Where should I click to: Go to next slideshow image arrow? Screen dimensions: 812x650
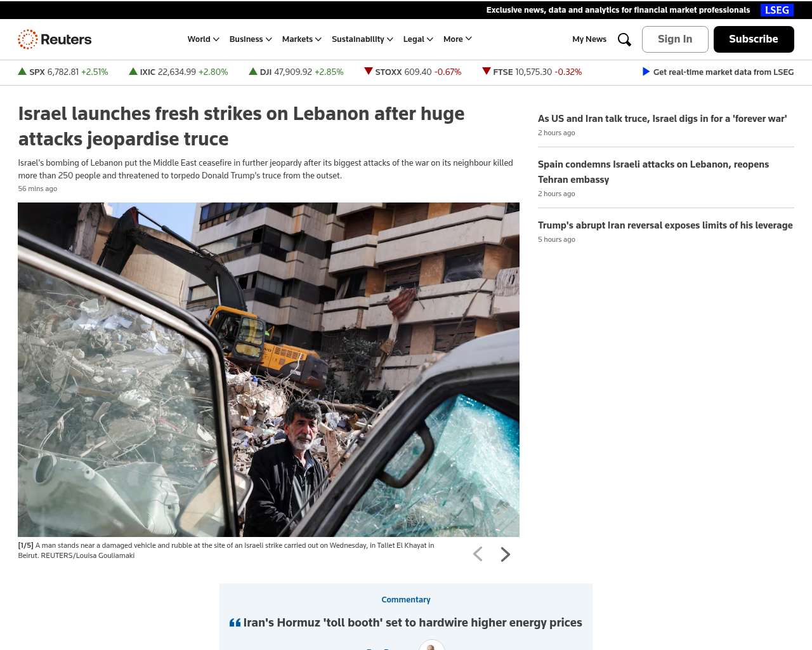(505, 554)
